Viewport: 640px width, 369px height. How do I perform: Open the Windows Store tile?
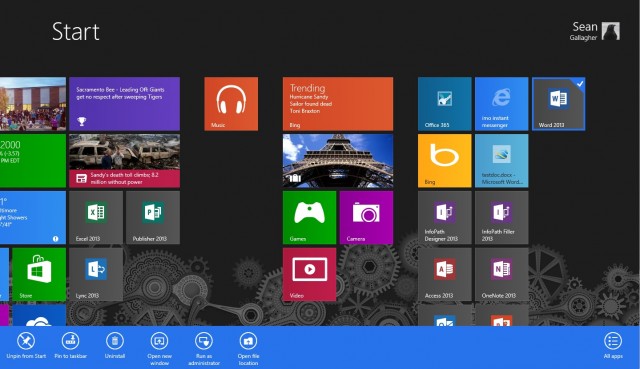coord(39,274)
